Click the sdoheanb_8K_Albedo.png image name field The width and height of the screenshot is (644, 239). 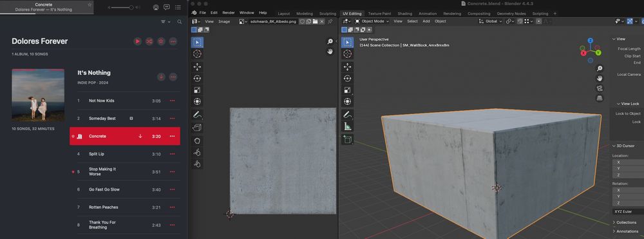(x=273, y=21)
